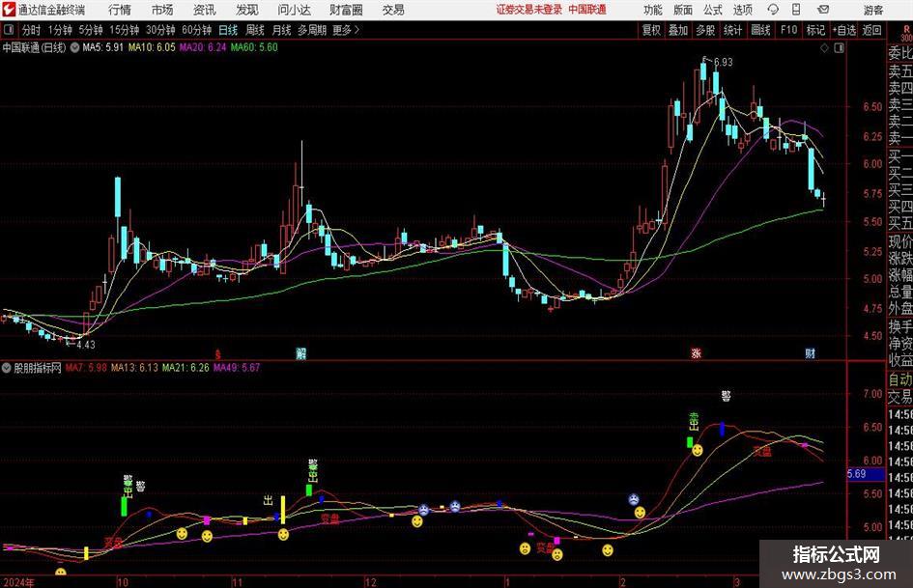Click the 复权 toolbar button
Image resolution: width=913 pixels, height=588 pixels.
[x=651, y=30]
